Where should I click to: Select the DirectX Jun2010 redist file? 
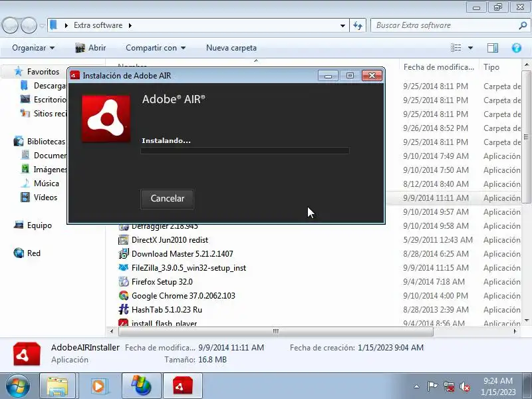(x=170, y=240)
